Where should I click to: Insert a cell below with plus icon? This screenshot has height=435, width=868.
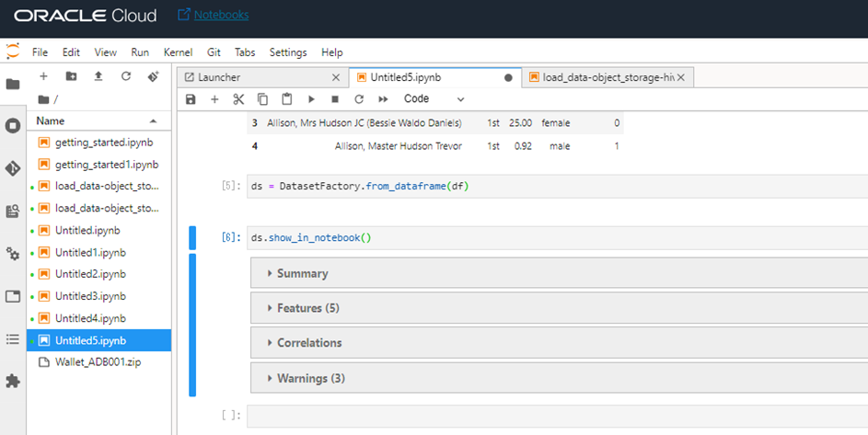(214, 99)
